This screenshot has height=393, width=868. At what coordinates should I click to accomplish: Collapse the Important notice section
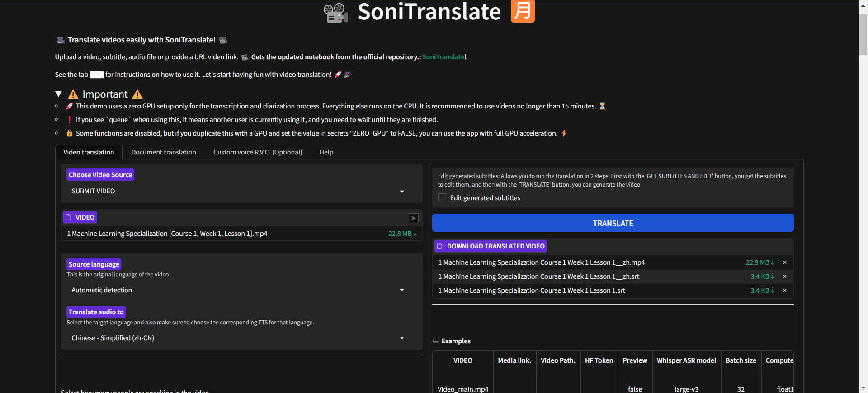[58, 94]
